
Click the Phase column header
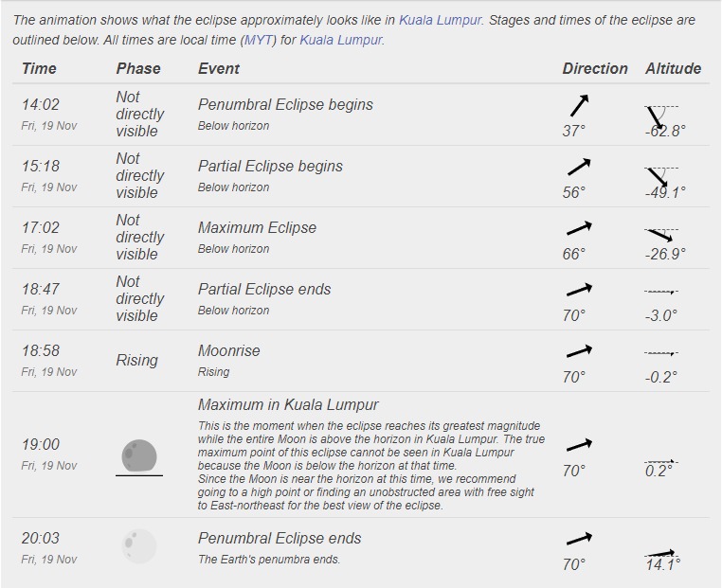click(x=138, y=68)
